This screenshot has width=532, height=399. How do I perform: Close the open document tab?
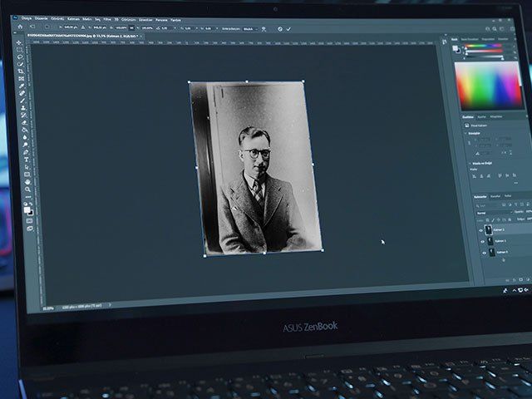tap(141, 37)
